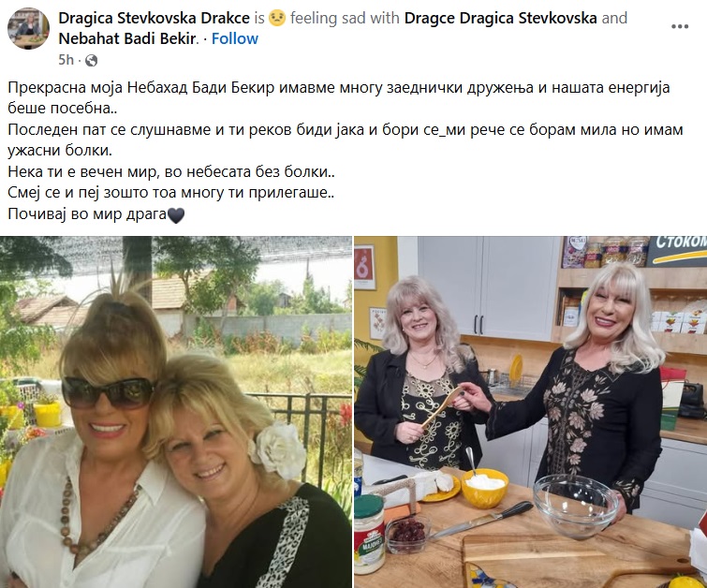Open tagged profile Nebahat Badi Bekir
The width and height of the screenshot is (707, 588).
click(x=127, y=38)
